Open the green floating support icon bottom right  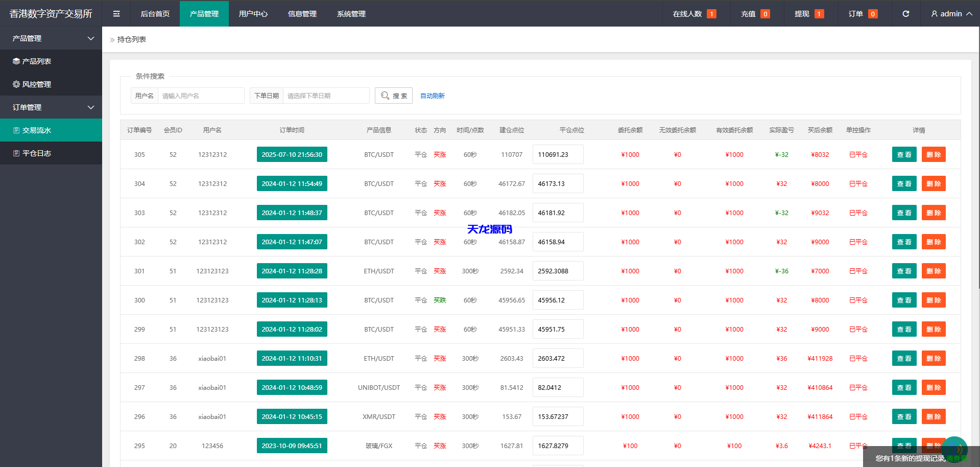954,449
